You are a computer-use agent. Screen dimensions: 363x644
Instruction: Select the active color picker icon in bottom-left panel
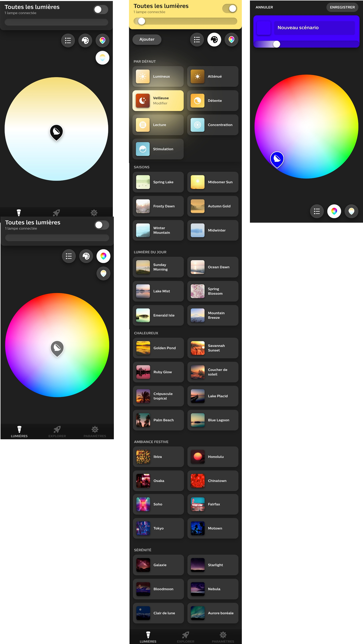(103, 256)
